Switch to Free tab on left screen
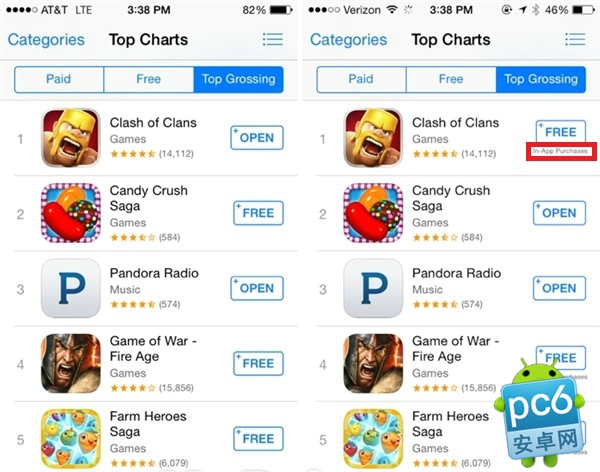Viewport: 600px width, 472px height. click(148, 79)
